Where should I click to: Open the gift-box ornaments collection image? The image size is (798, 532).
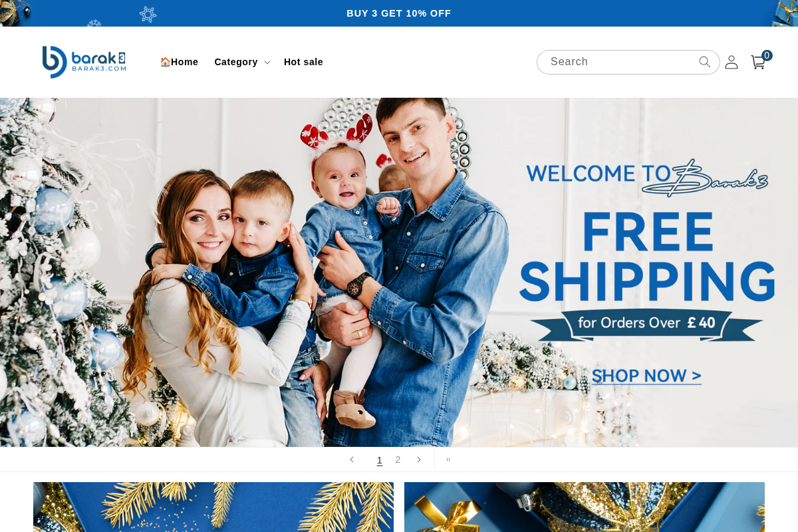click(x=585, y=507)
